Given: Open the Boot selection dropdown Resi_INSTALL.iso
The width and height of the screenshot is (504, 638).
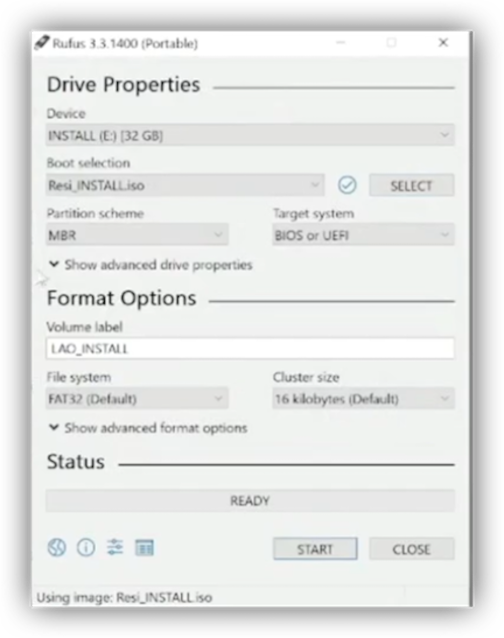Looking at the screenshot, I should click(x=185, y=185).
